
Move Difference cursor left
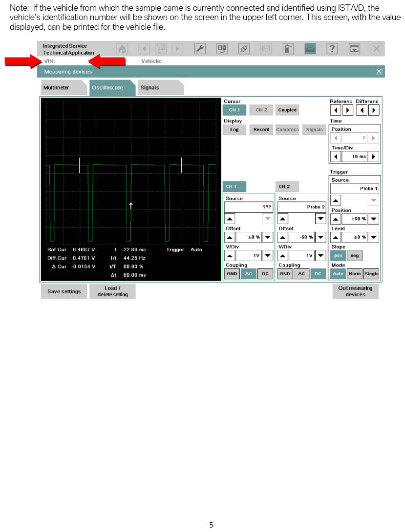click(x=362, y=110)
